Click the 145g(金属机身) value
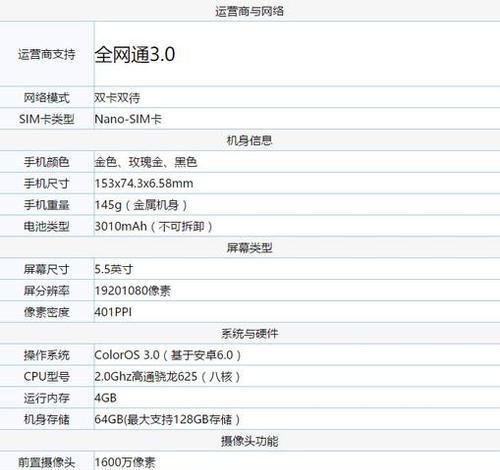The height and width of the screenshot is (470, 500). tap(141, 205)
